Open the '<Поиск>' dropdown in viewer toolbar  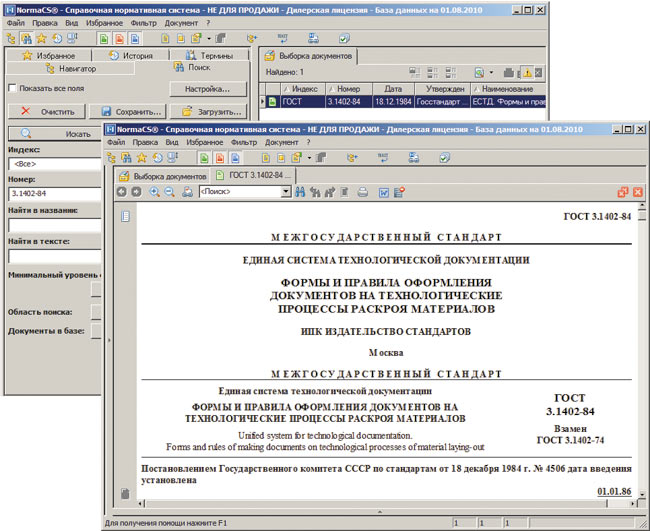tap(285, 191)
